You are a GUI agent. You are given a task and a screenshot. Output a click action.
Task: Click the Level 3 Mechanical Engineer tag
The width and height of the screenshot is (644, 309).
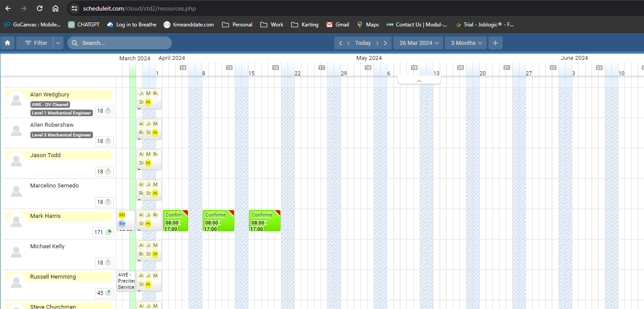click(x=62, y=135)
